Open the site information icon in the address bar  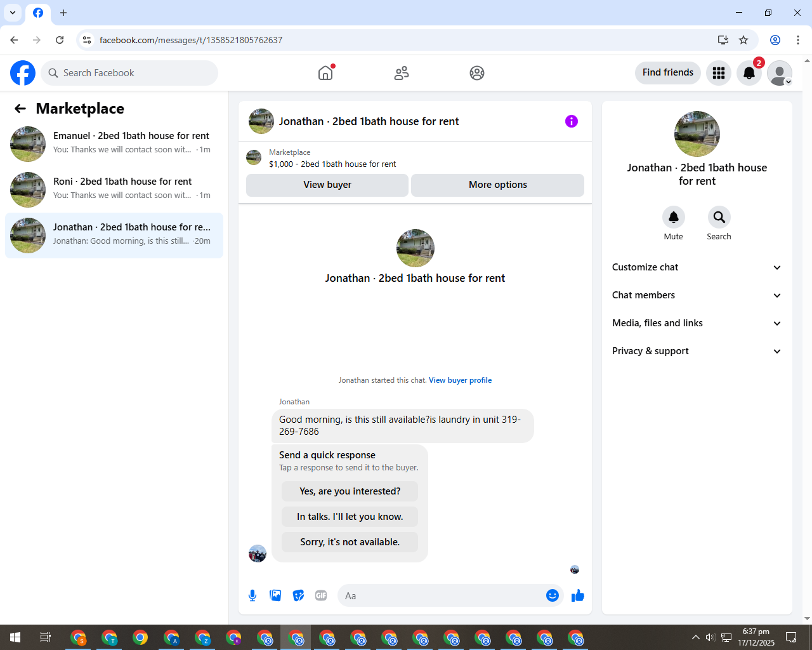[87, 40]
